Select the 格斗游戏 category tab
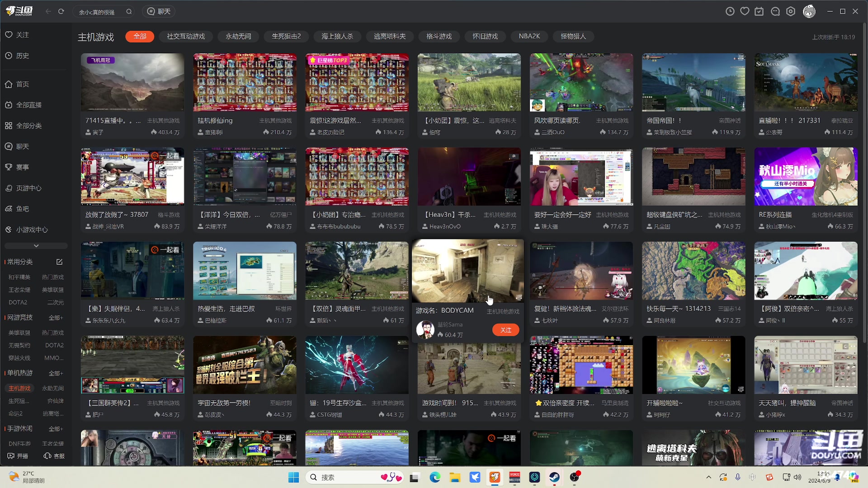This screenshot has height=488, width=868. tap(439, 36)
